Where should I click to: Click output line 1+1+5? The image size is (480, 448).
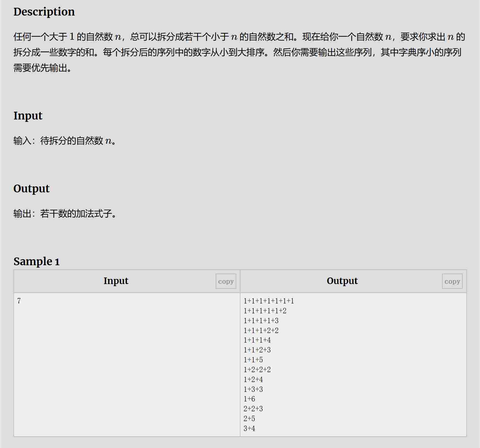coord(253,360)
